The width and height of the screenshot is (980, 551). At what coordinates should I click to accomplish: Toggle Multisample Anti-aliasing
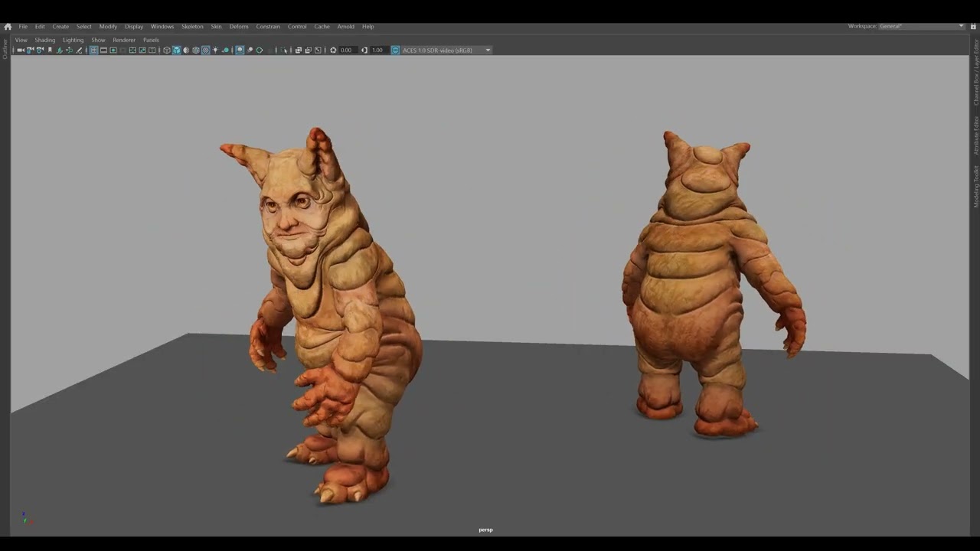[x=260, y=51]
